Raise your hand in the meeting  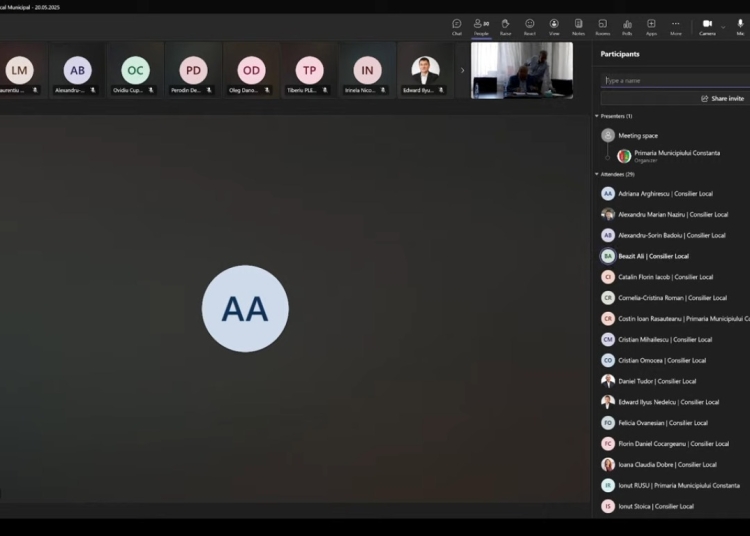tap(506, 27)
